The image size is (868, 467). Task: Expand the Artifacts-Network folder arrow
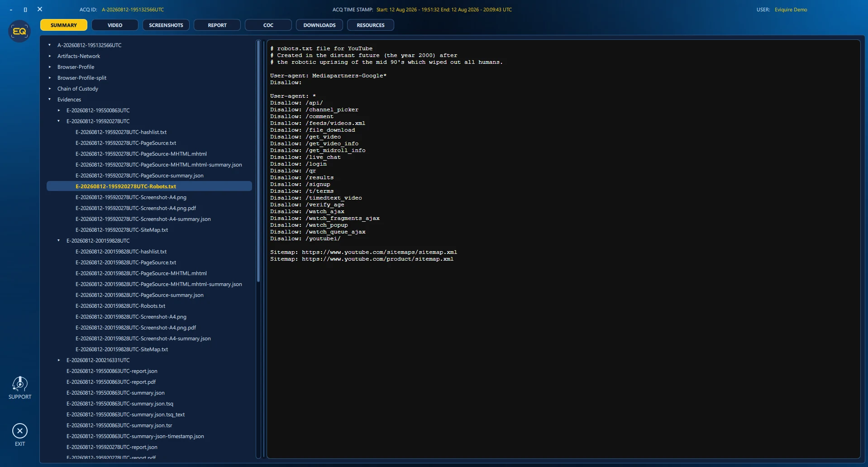50,56
